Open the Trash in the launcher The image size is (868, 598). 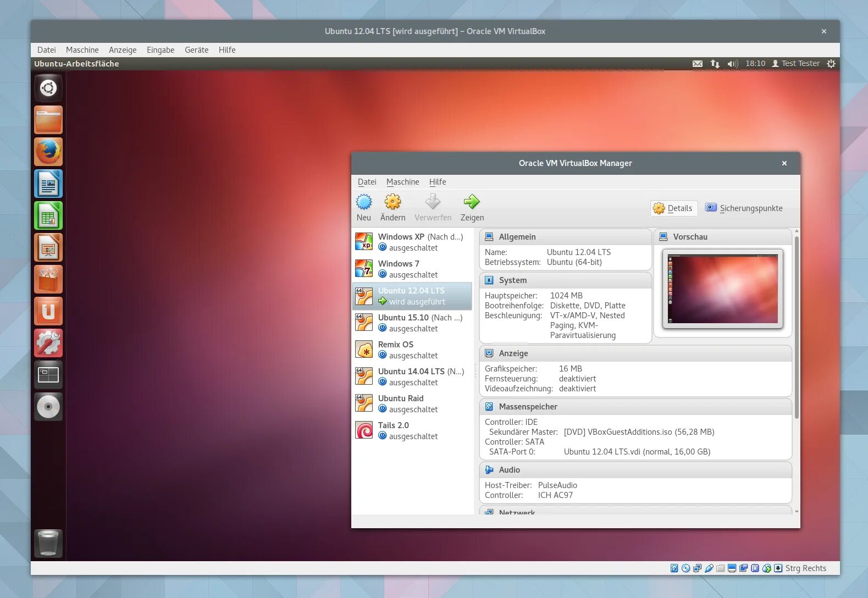coord(48,544)
